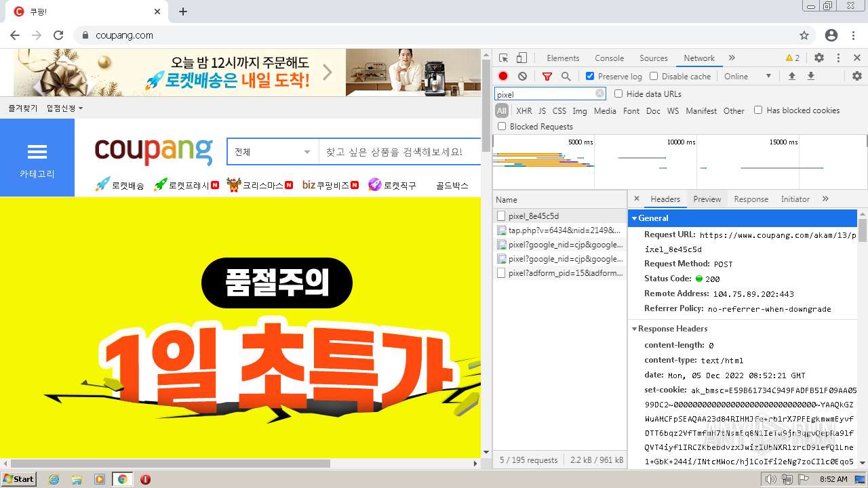Open DevTools main settings gear

pyautogui.click(x=819, y=58)
